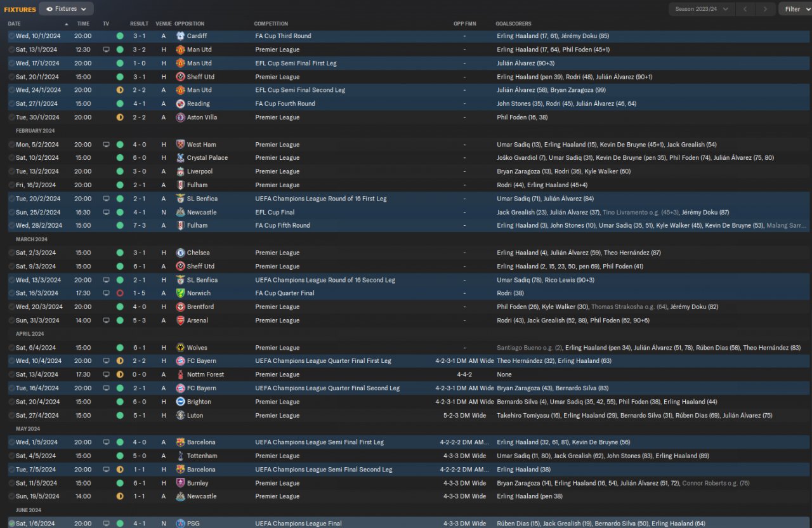Viewport: 812px width, 528px height.
Task: Click SL Benfica badge in the 20/2/2024 row
Action: [180, 199]
